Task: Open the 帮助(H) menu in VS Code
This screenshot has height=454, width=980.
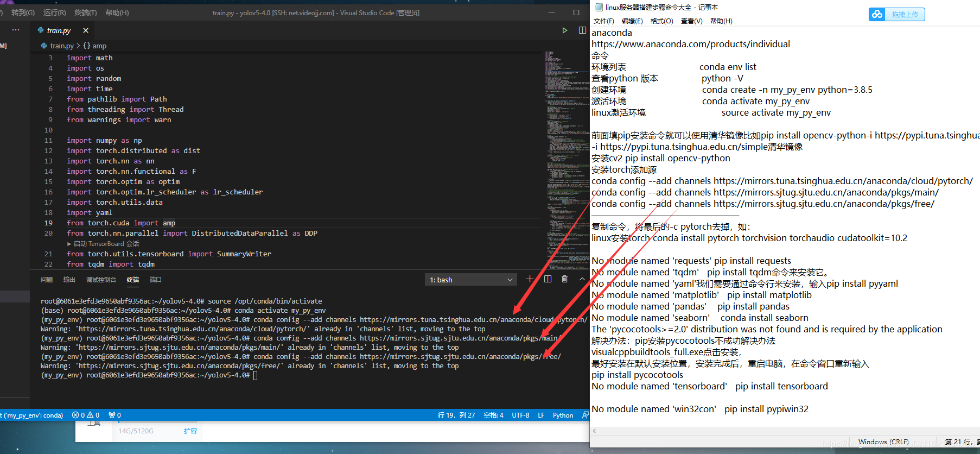Action: 117,12
